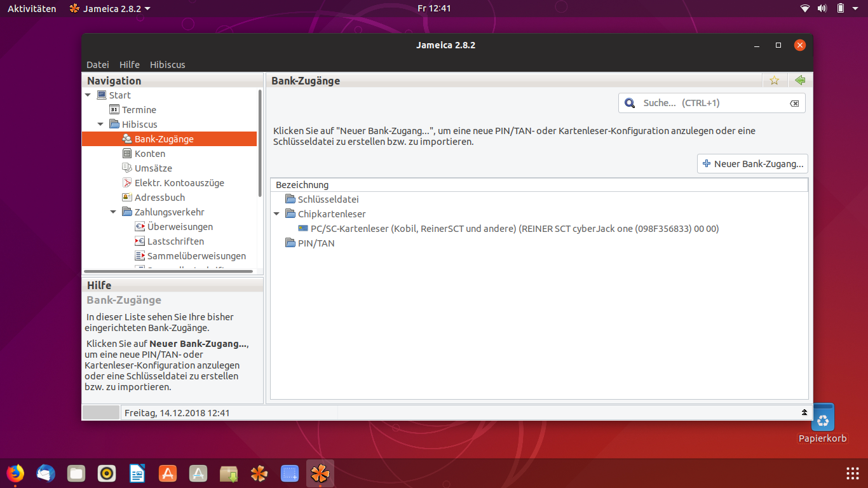Click the Lastschriften icon

pos(140,241)
